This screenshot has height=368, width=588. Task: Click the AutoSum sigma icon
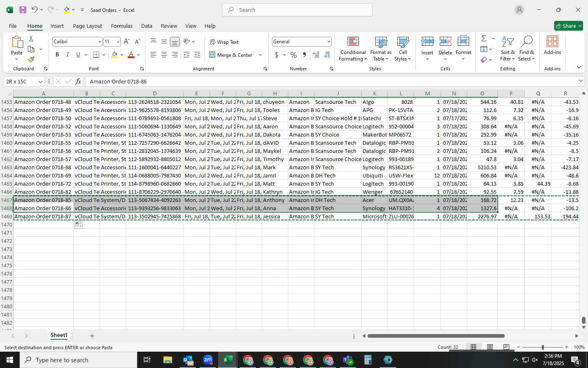[484, 38]
